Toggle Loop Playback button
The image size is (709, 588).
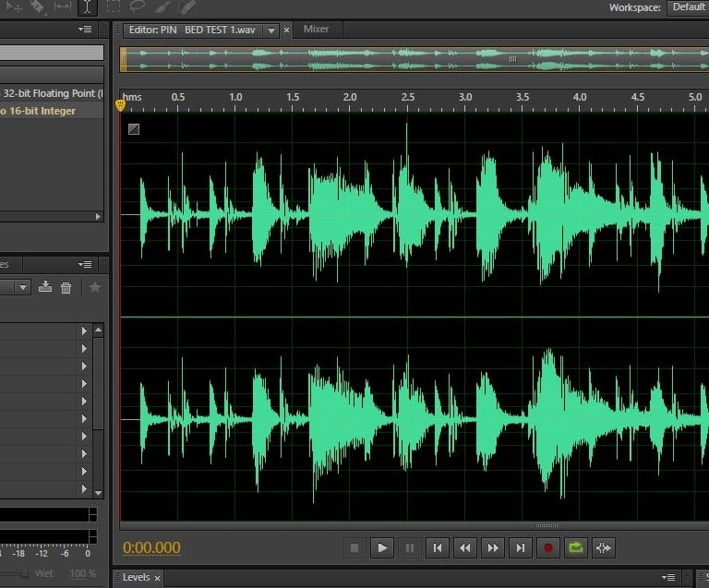tap(576, 547)
